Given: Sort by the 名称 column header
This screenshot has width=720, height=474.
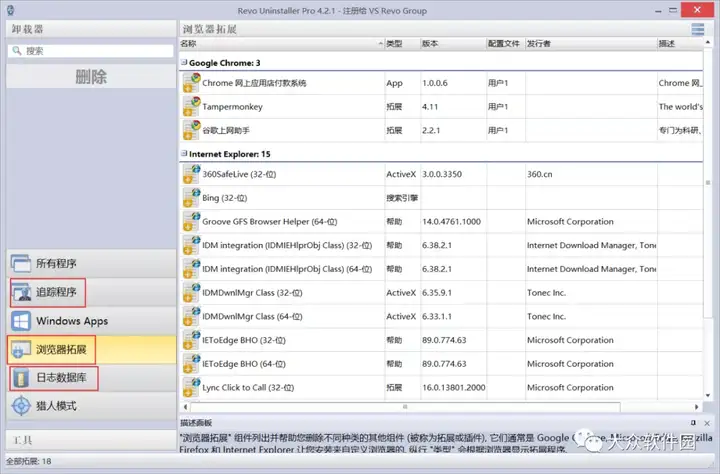Looking at the screenshot, I should tap(281, 44).
